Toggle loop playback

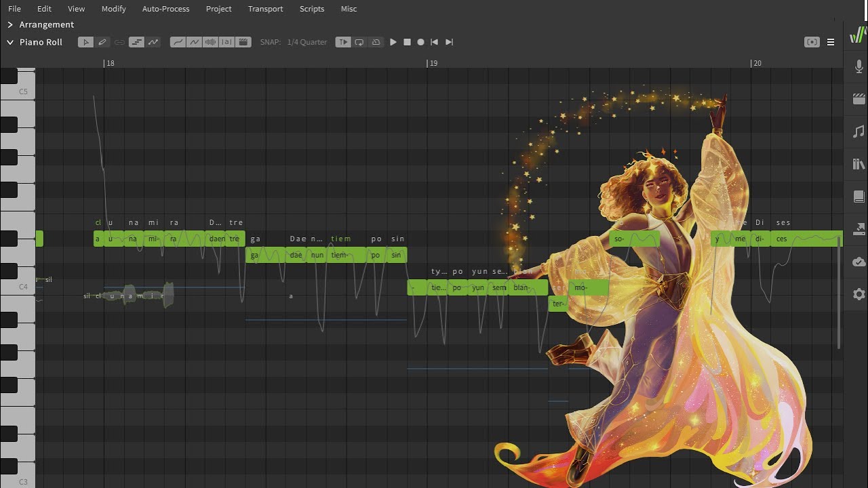[x=359, y=42]
